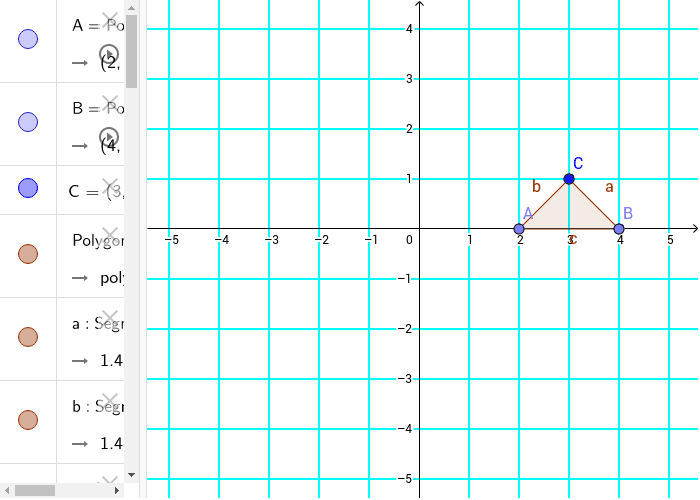Click the y-axis tick label 4
This screenshot has height=500, width=700.
click(x=409, y=29)
